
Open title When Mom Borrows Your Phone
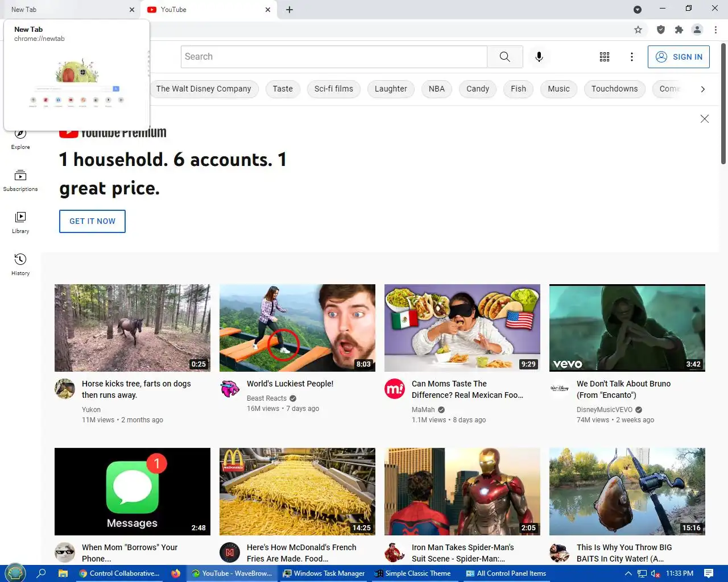(130, 553)
